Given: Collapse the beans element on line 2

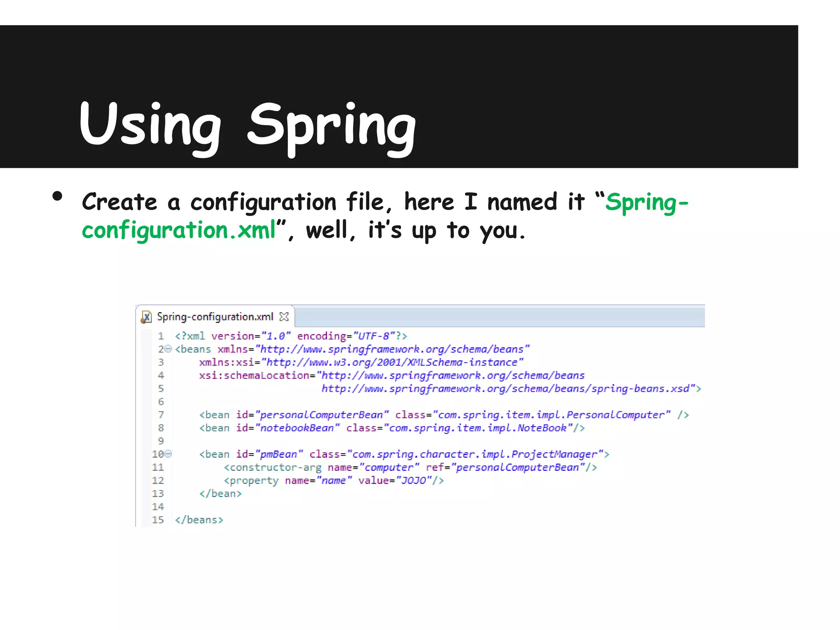Looking at the screenshot, I should pos(168,349).
